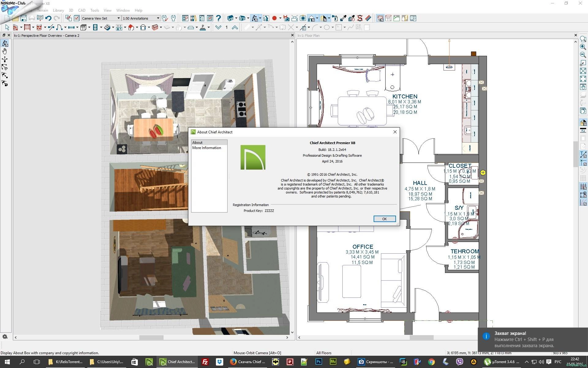588x368 pixels.
Task: Click the Save floppy disk icon
Action: (24, 18)
